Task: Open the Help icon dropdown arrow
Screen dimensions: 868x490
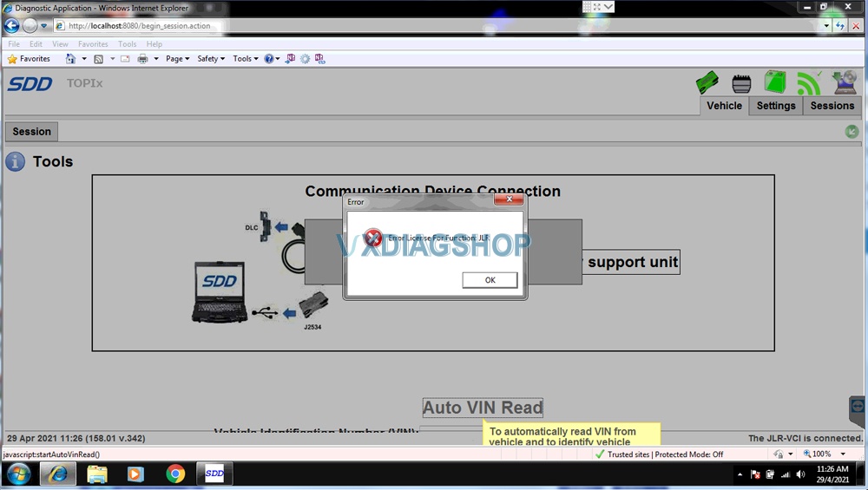Action: click(278, 59)
